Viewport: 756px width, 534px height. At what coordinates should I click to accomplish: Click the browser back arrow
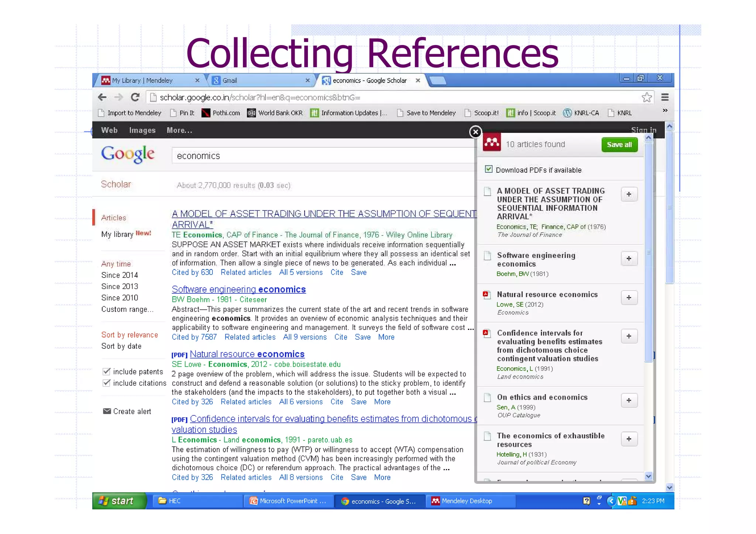click(x=102, y=97)
